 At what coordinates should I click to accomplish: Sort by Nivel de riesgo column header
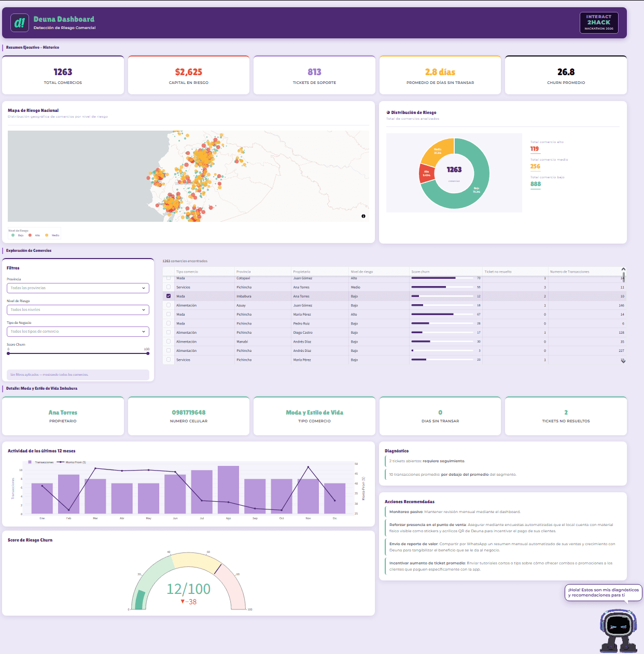tap(379, 272)
